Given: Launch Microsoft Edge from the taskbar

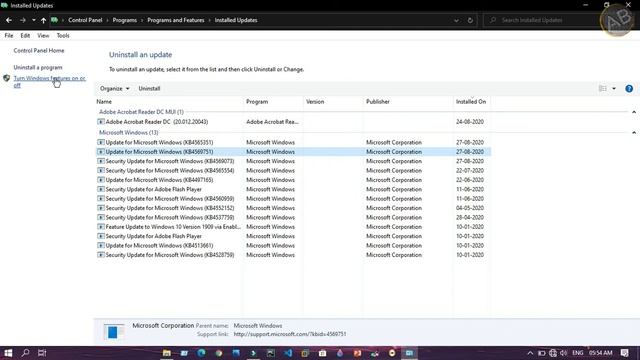Looking at the screenshot, I should click(201, 353).
